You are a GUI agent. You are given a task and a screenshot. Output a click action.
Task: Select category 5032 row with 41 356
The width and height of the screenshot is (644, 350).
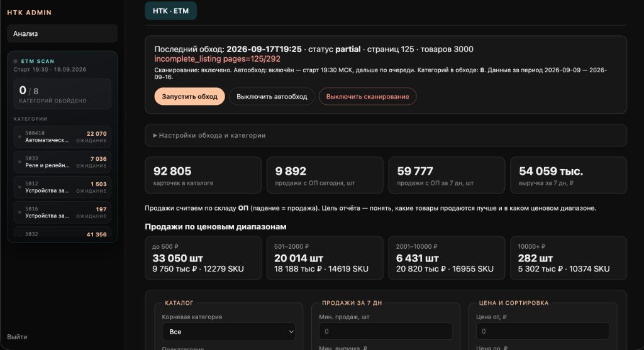pyautogui.click(x=62, y=232)
